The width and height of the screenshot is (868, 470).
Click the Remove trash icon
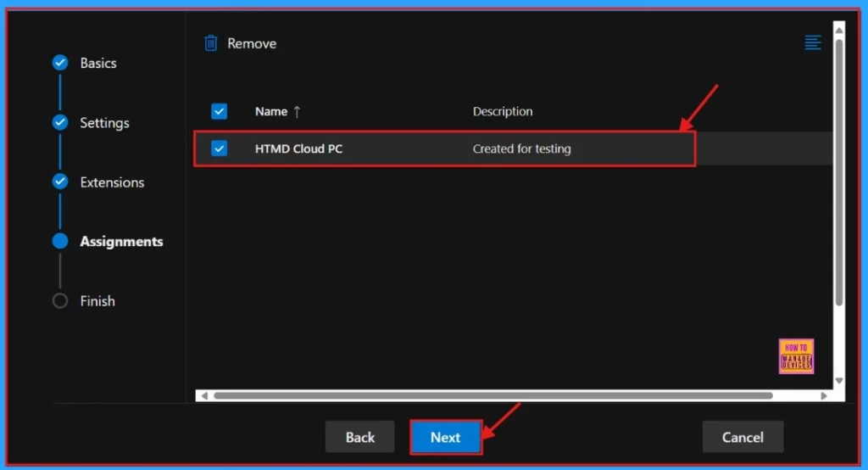211,43
